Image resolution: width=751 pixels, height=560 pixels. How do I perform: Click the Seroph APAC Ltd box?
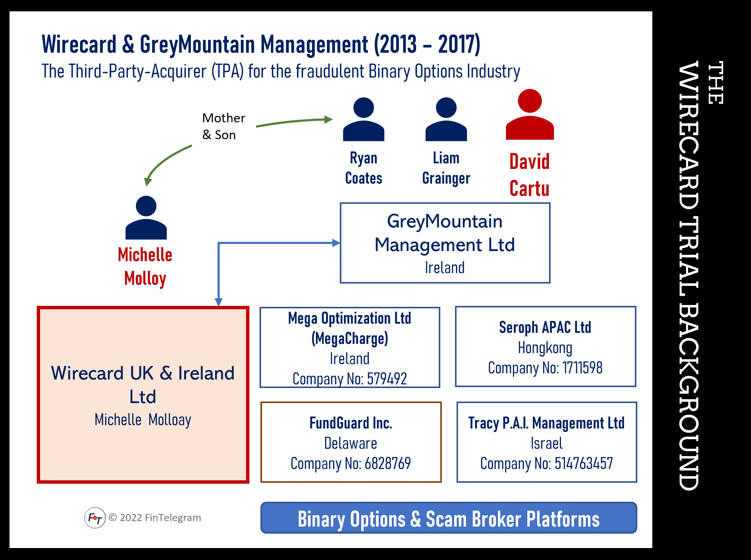pos(545,346)
